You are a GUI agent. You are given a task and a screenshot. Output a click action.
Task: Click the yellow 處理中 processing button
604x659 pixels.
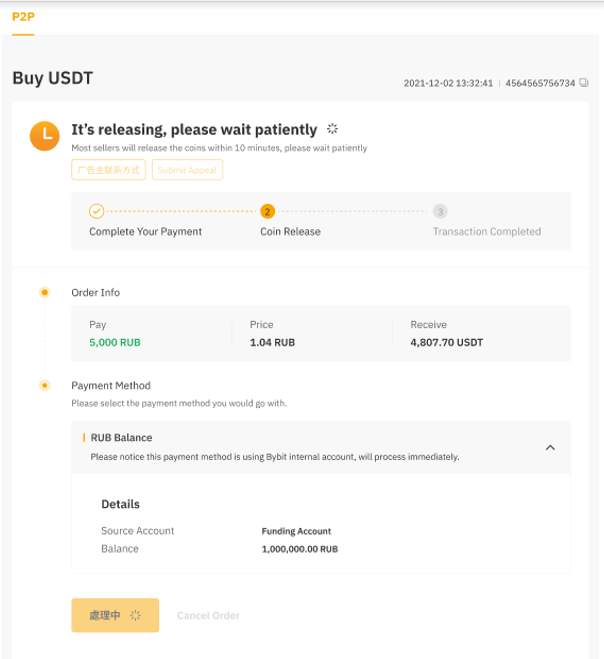115,615
